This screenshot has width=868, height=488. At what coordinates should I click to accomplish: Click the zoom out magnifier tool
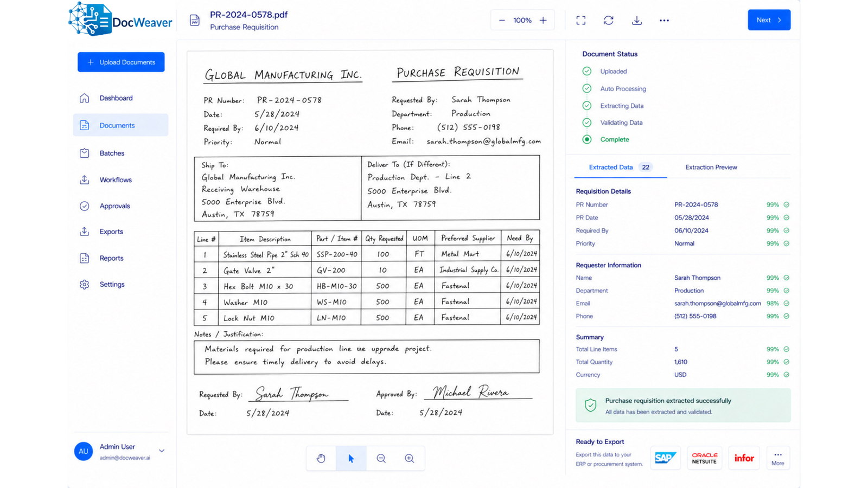tap(381, 458)
